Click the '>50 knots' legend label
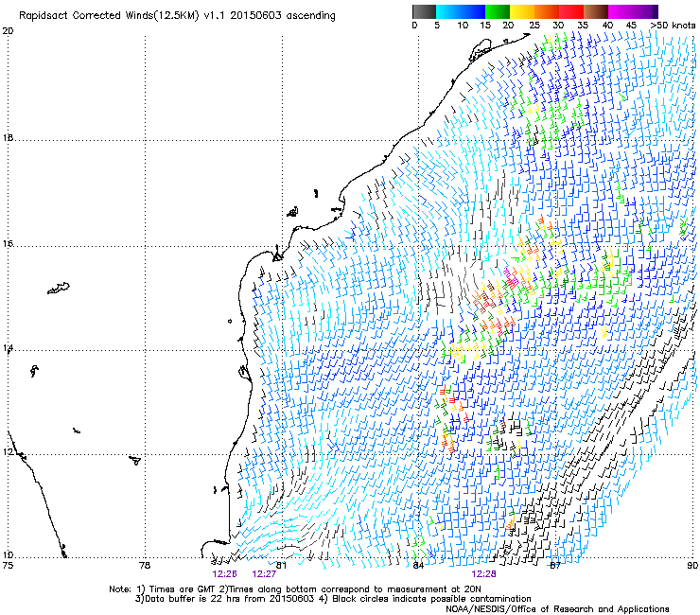This screenshot has width=700, height=615. coord(674,26)
